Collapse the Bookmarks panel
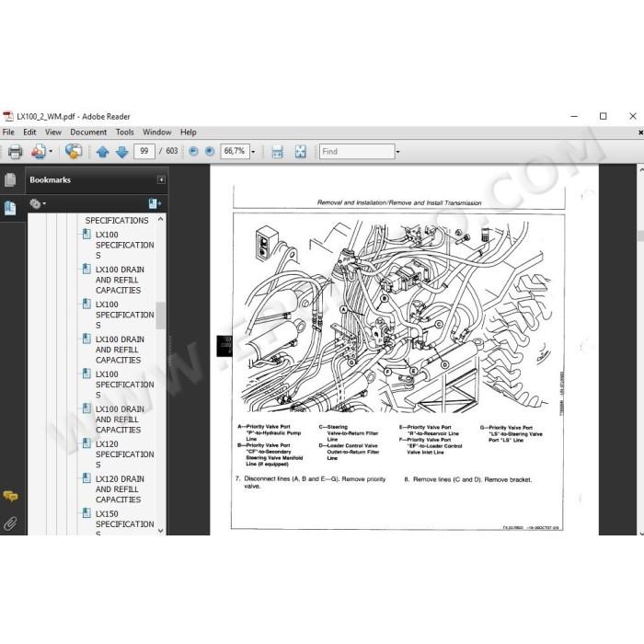The height and width of the screenshot is (644, 644). [x=161, y=179]
